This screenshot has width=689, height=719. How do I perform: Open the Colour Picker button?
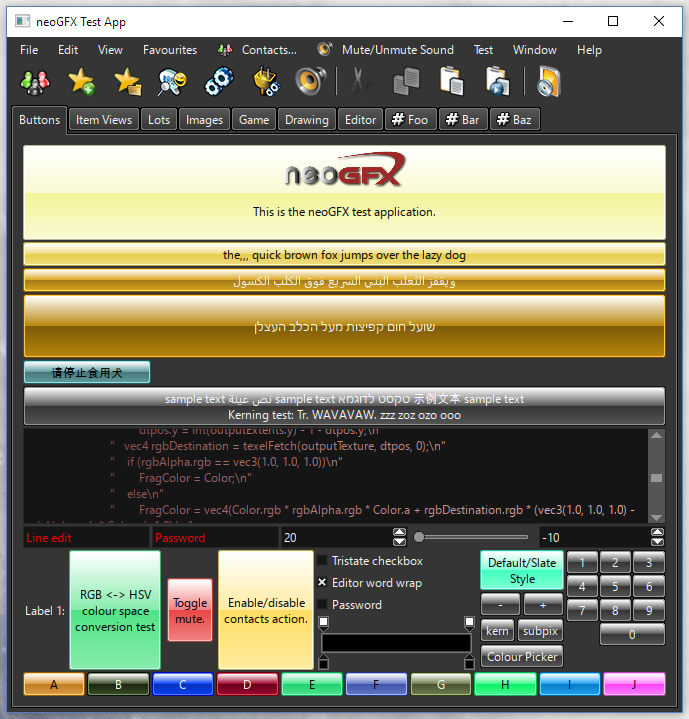coord(522,656)
